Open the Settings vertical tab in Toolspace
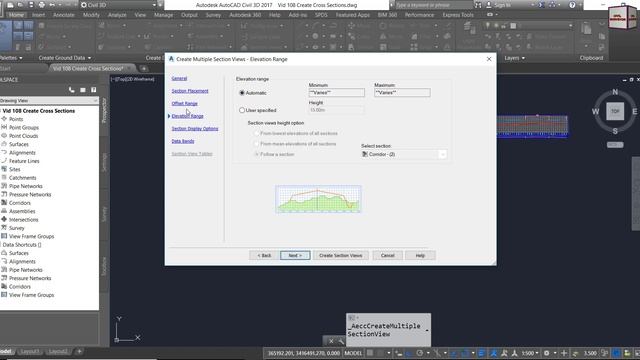The height and width of the screenshot is (360, 640). point(104,162)
